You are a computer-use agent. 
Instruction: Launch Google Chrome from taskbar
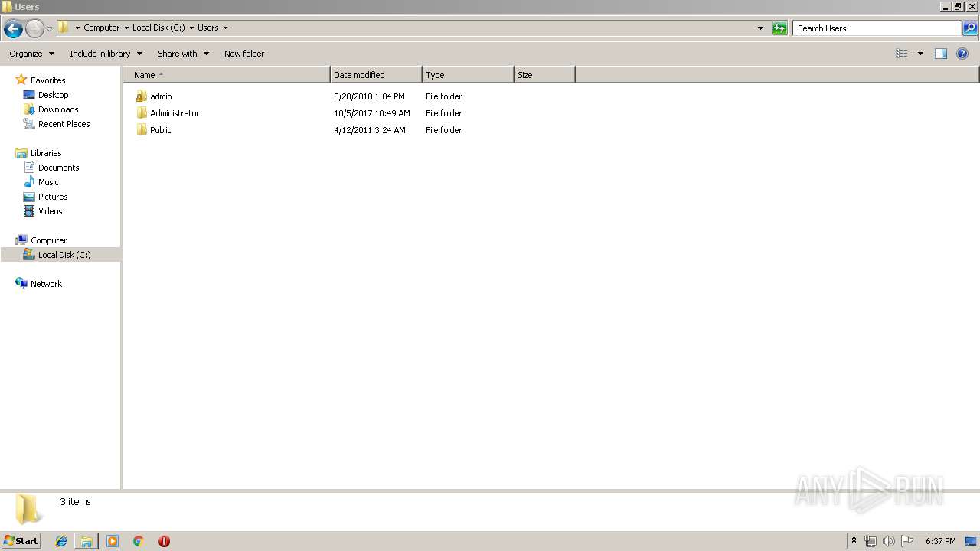(139, 541)
